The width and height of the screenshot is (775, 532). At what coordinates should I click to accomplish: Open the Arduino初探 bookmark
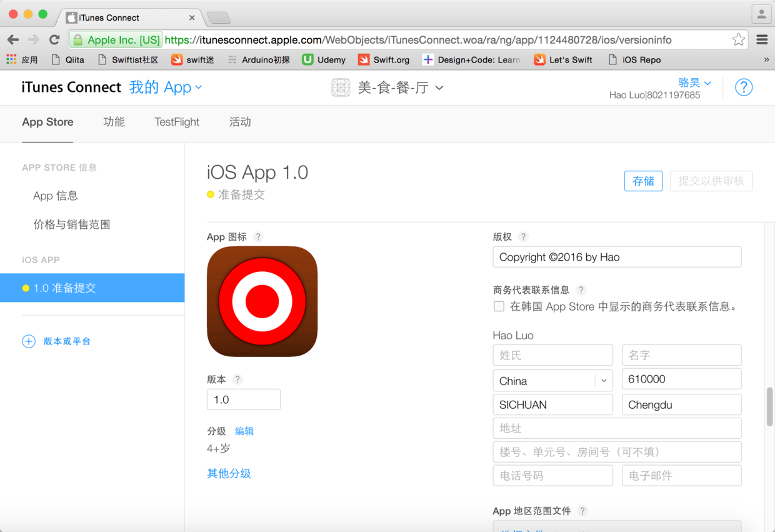click(x=259, y=60)
